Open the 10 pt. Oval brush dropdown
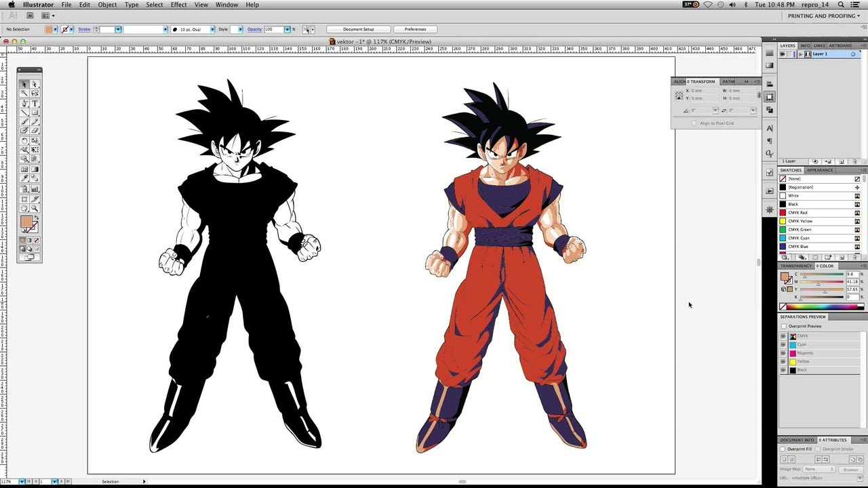Image resolution: width=868 pixels, height=488 pixels. click(212, 29)
